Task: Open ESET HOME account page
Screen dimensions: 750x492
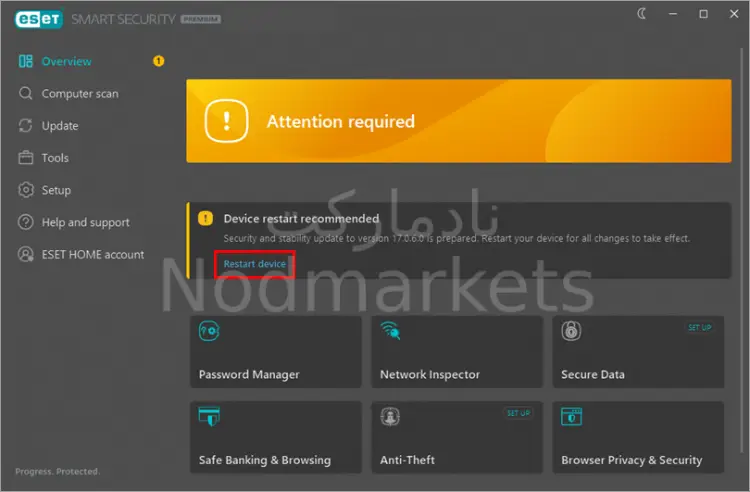Action: (x=93, y=254)
